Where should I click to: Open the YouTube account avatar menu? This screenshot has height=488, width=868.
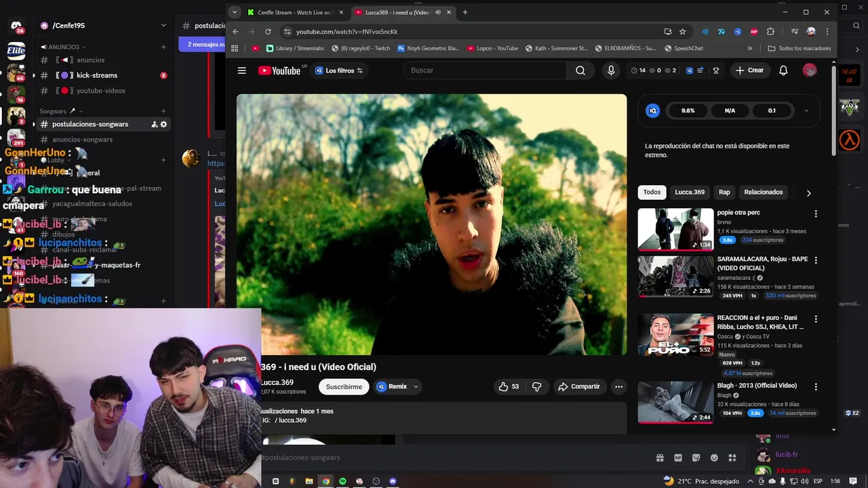[x=809, y=70]
